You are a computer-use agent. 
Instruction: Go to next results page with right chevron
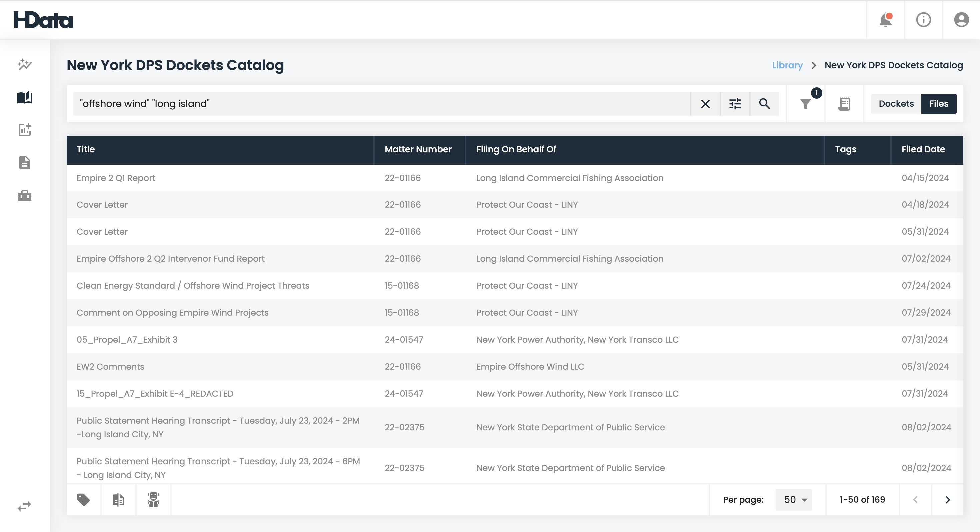pyautogui.click(x=947, y=499)
